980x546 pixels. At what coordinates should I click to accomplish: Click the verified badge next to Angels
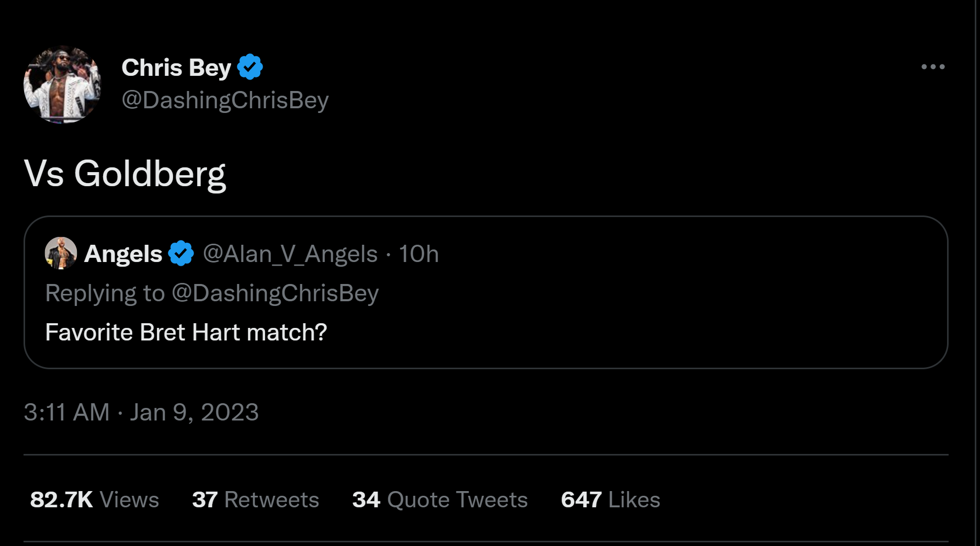[181, 254]
